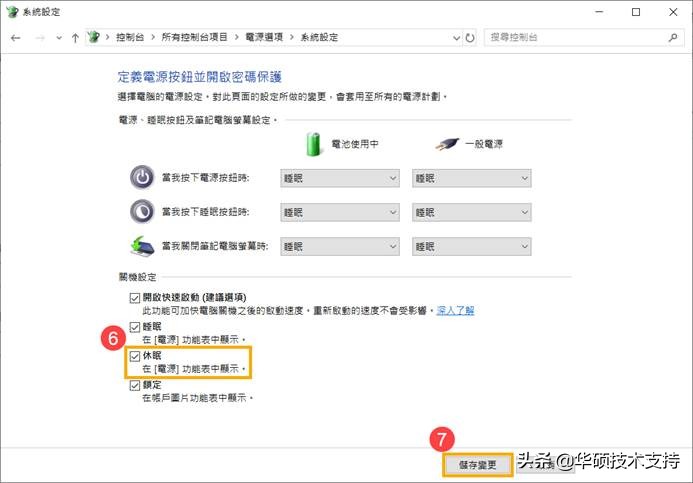Click the heading 定義電源按鈕並開啟密碼保護
693x483 pixels.
(199, 77)
